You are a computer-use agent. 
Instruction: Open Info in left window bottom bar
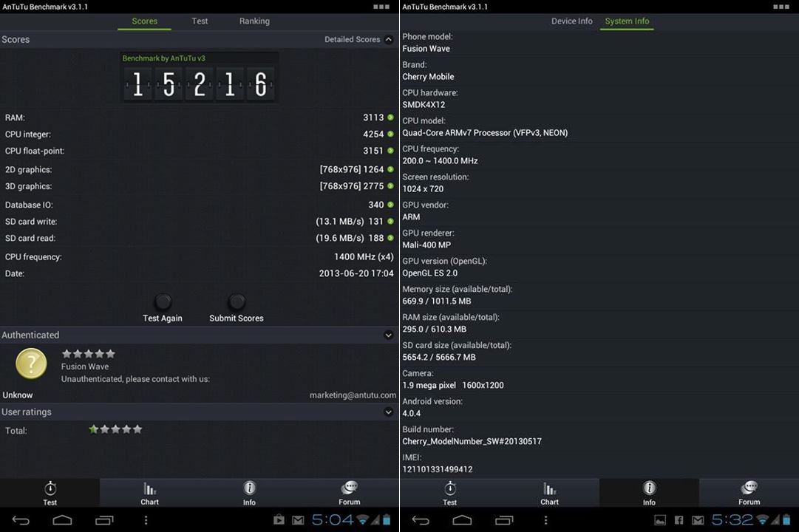click(249, 493)
